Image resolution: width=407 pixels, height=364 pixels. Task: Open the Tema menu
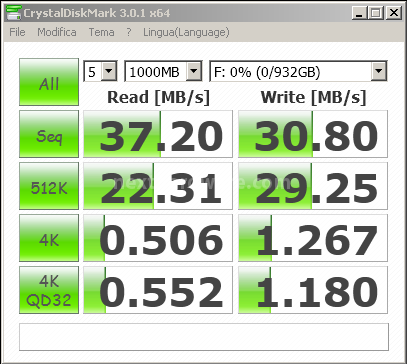101,32
